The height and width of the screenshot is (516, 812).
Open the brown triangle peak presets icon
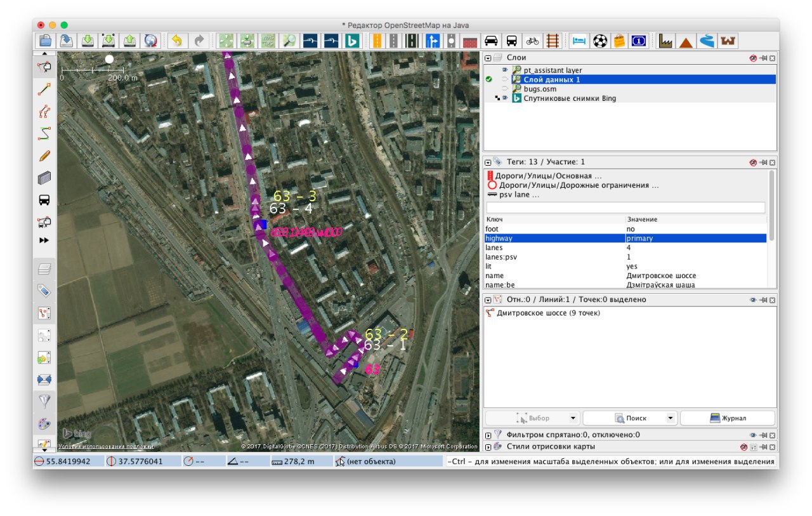pyautogui.click(x=686, y=41)
